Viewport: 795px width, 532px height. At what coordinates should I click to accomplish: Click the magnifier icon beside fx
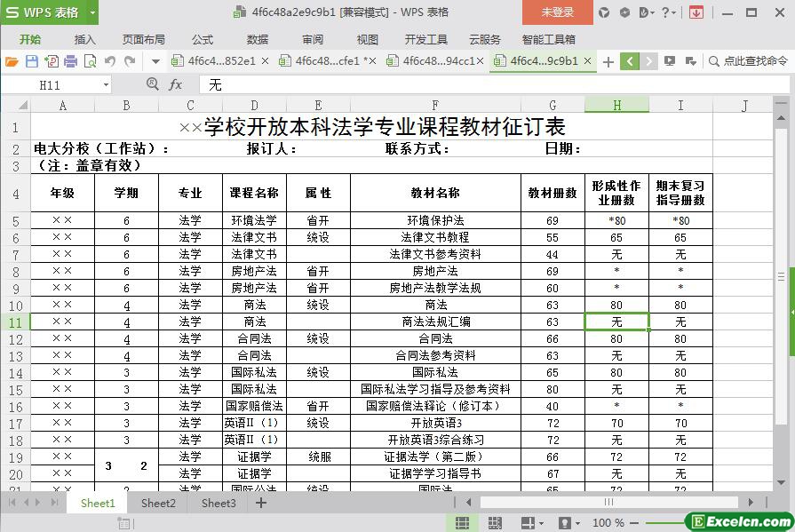pos(152,83)
